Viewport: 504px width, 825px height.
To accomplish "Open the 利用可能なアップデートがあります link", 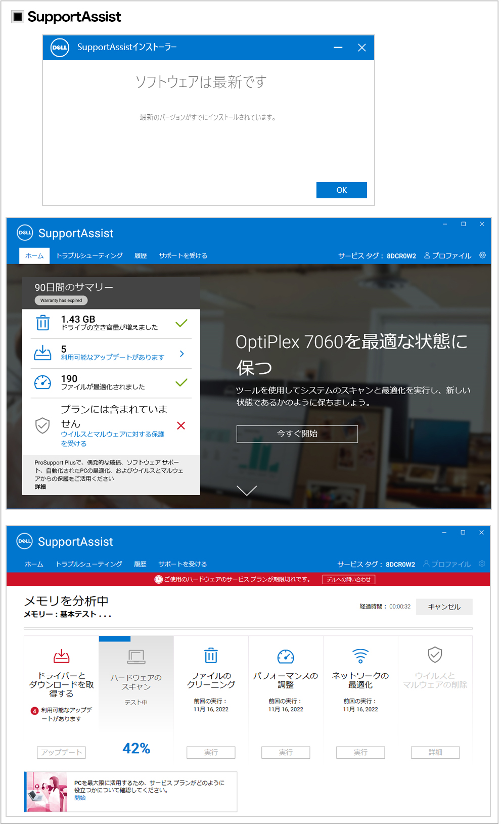I will click(x=113, y=358).
